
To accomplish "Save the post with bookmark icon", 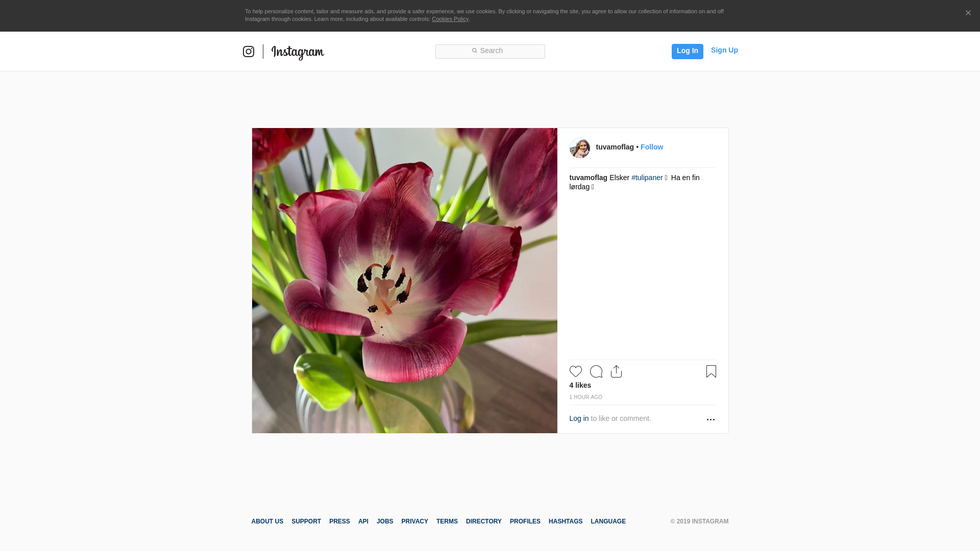I will coord(711,371).
